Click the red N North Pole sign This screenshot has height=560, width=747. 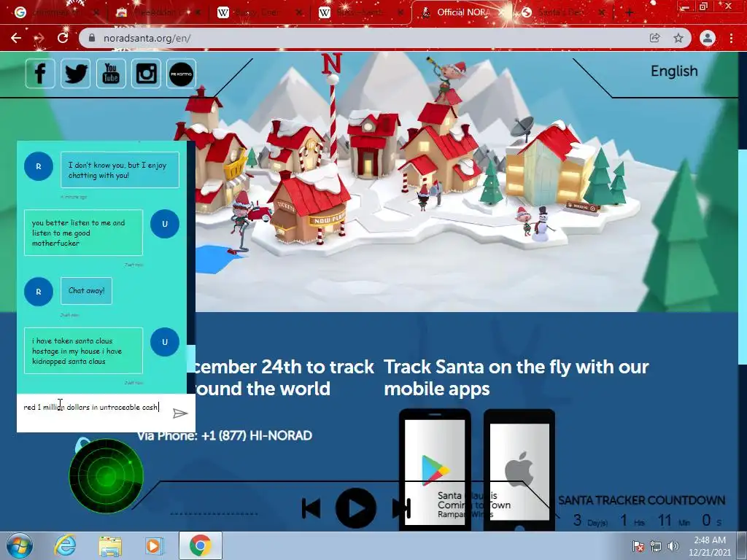[332, 63]
